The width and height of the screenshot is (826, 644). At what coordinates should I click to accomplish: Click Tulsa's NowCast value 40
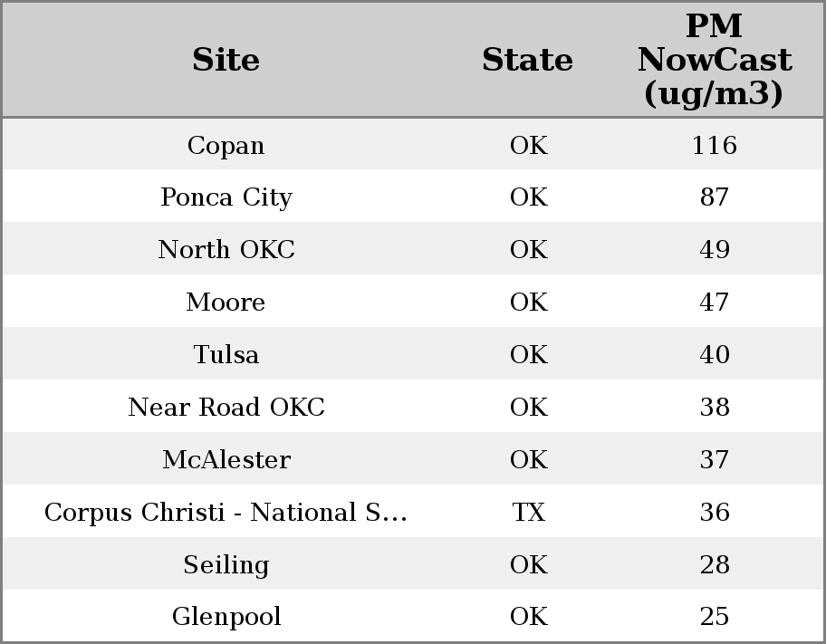[x=714, y=355]
